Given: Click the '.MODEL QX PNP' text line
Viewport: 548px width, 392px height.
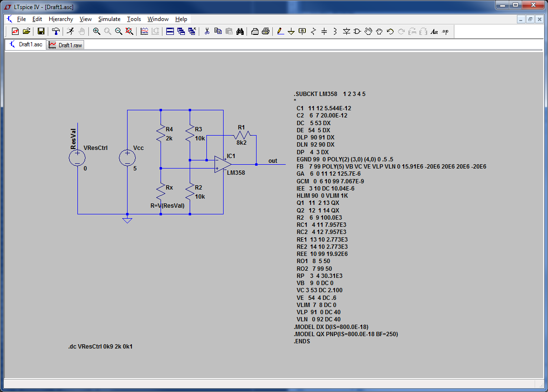Looking at the screenshot, I should [x=345, y=334].
